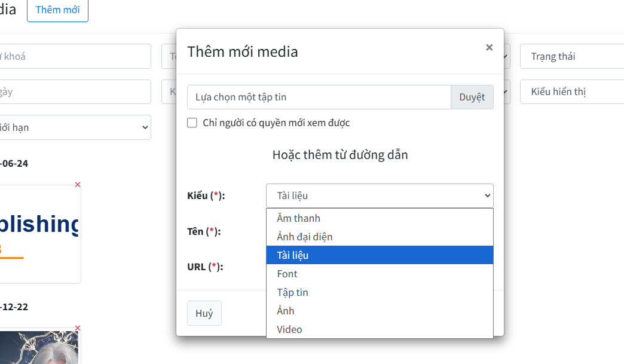Collapse the Kiểu dropdown showing Tài liệu
Image resolution: width=624 pixels, height=364 pixels.
coord(380,195)
